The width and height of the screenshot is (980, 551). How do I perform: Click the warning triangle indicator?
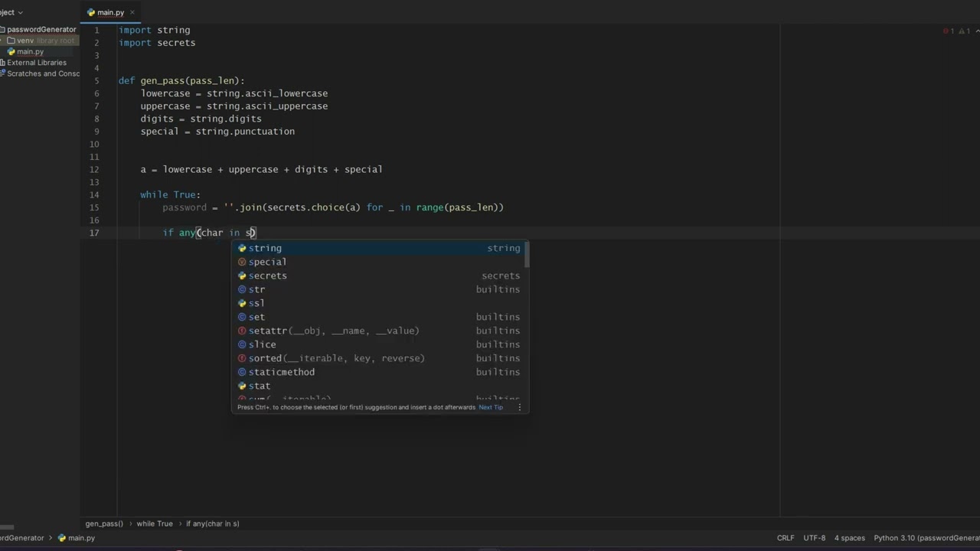[x=960, y=31]
